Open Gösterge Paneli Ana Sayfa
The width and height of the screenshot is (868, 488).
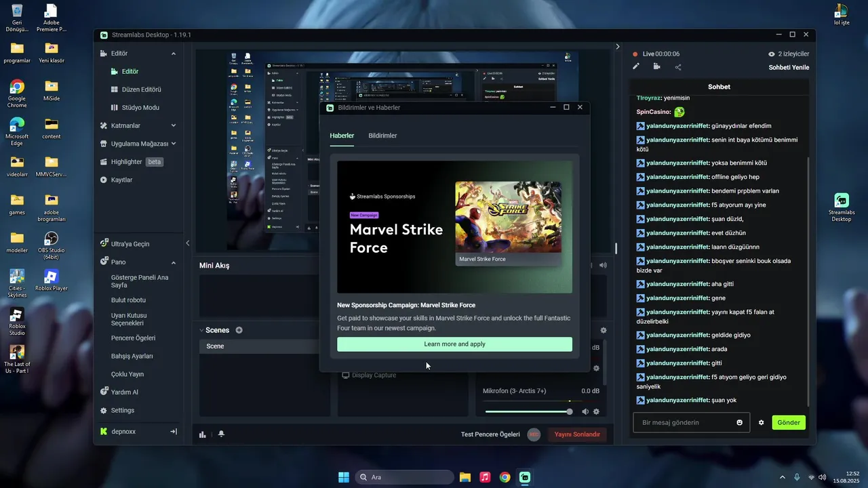(x=140, y=281)
